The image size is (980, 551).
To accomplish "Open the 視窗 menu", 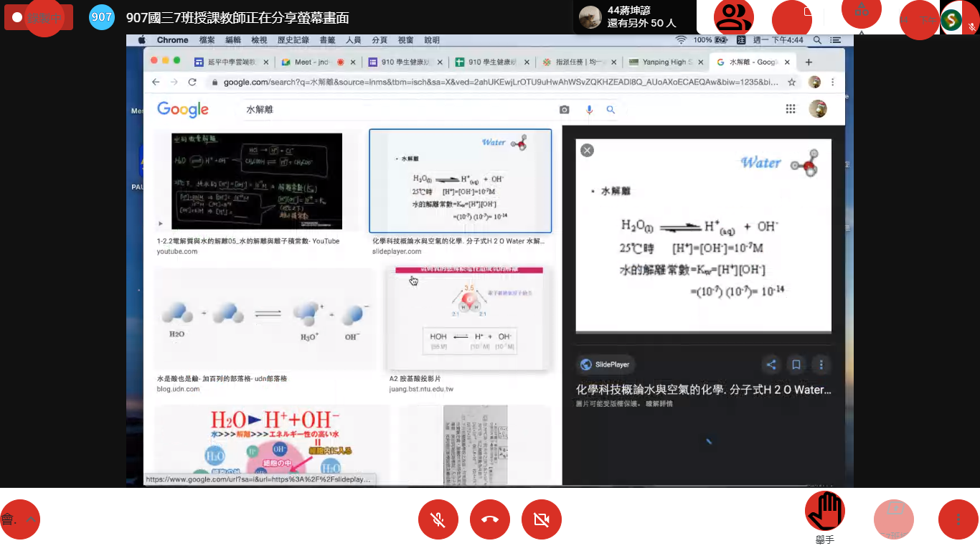I will [405, 40].
